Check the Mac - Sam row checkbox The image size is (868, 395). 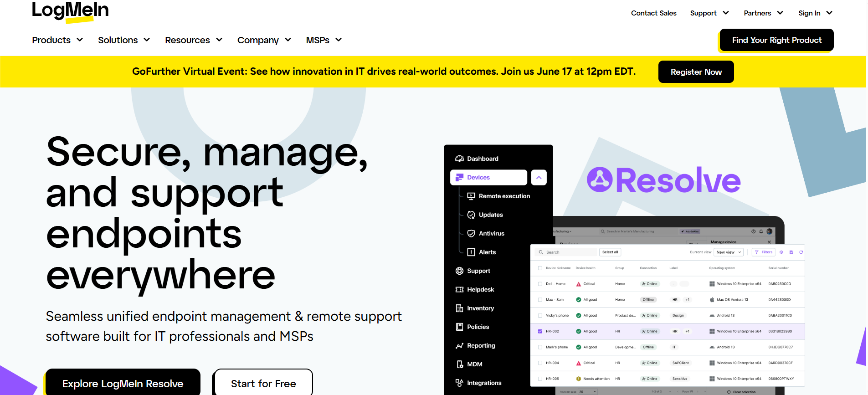pyautogui.click(x=540, y=300)
